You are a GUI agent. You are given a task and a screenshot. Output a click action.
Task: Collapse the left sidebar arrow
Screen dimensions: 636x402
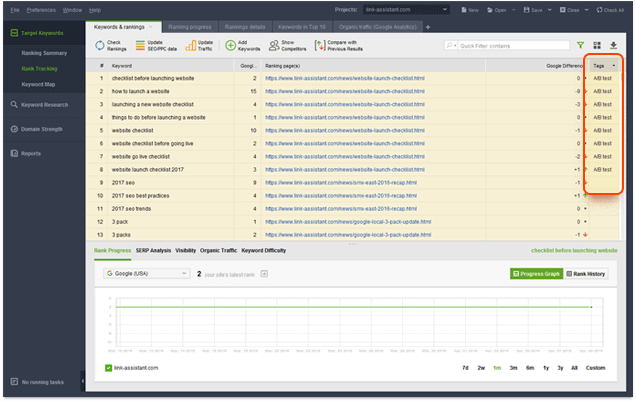83,381
